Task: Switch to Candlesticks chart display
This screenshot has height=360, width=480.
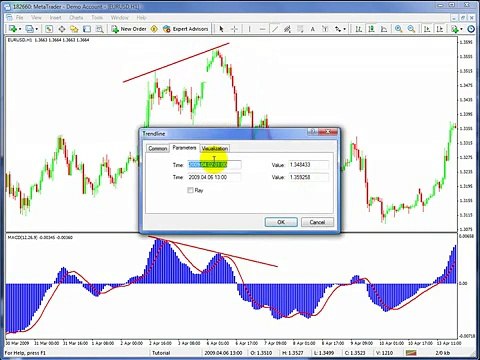Action: [371, 29]
